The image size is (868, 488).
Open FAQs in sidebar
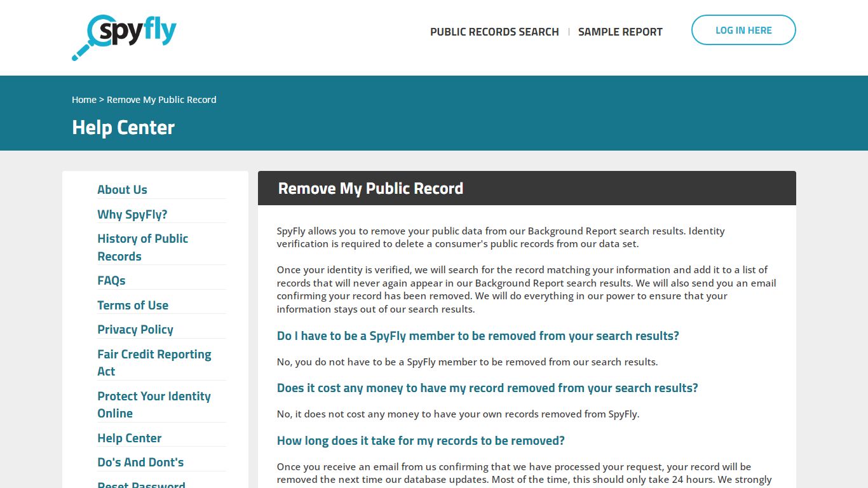click(x=111, y=280)
